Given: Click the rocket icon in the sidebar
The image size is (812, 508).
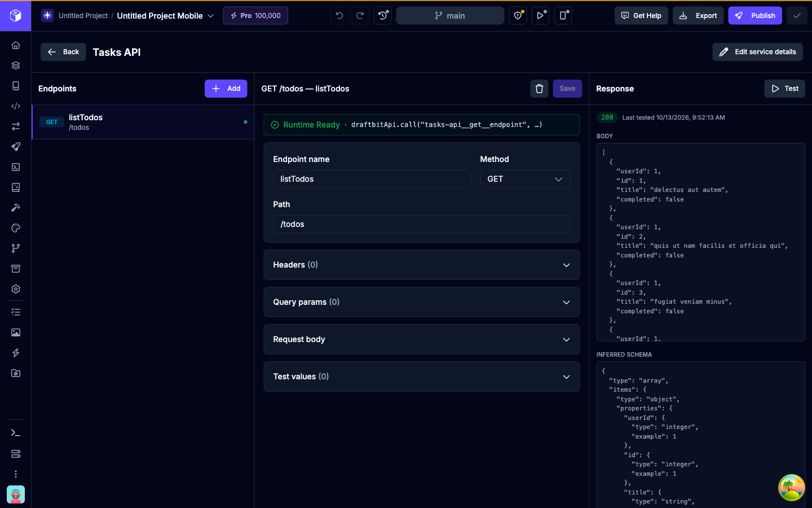Looking at the screenshot, I should pos(16,147).
